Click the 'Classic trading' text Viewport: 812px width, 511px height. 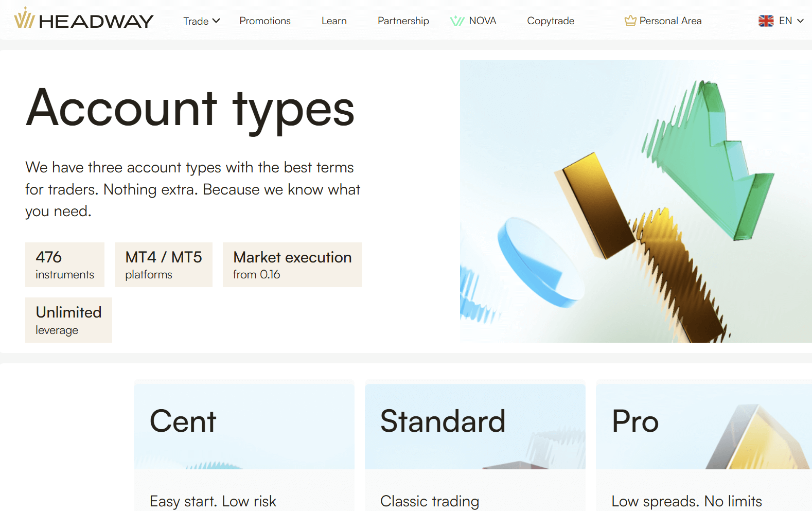pyautogui.click(x=430, y=501)
